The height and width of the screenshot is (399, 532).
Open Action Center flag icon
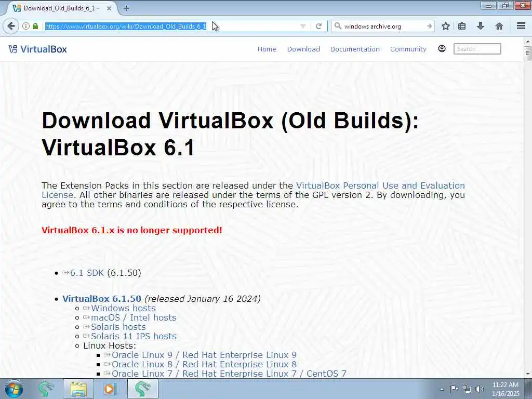tap(454, 389)
